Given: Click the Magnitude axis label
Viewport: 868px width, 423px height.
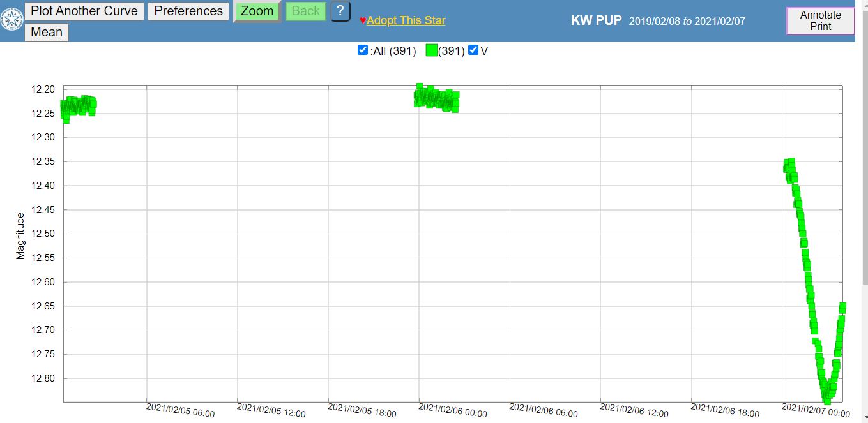Looking at the screenshot, I should (x=20, y=236).
